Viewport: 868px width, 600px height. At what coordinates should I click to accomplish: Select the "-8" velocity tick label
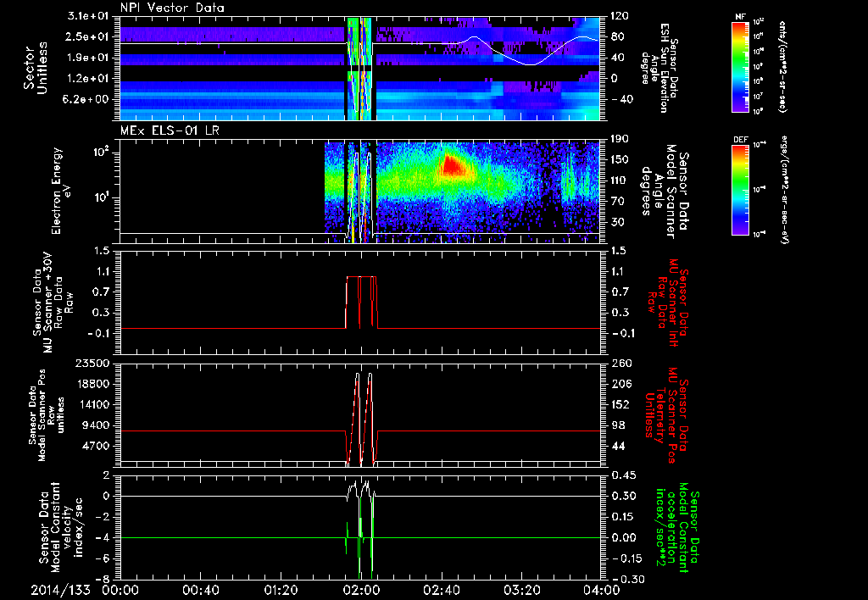click(104, 579)
